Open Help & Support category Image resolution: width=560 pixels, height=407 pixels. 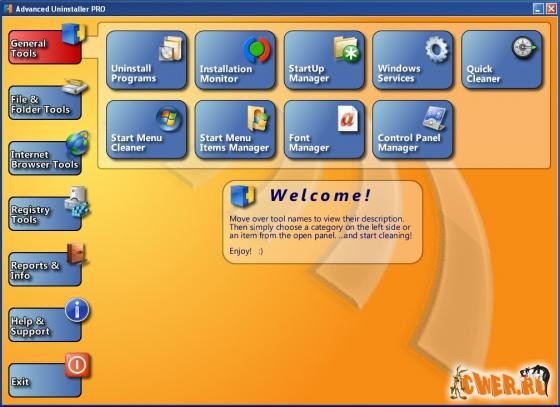tap(45, 325)
